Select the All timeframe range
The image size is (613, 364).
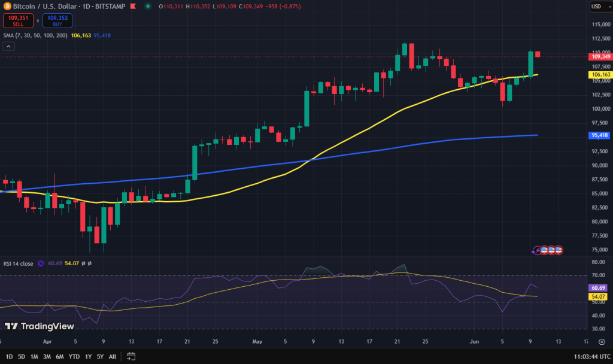113,356
